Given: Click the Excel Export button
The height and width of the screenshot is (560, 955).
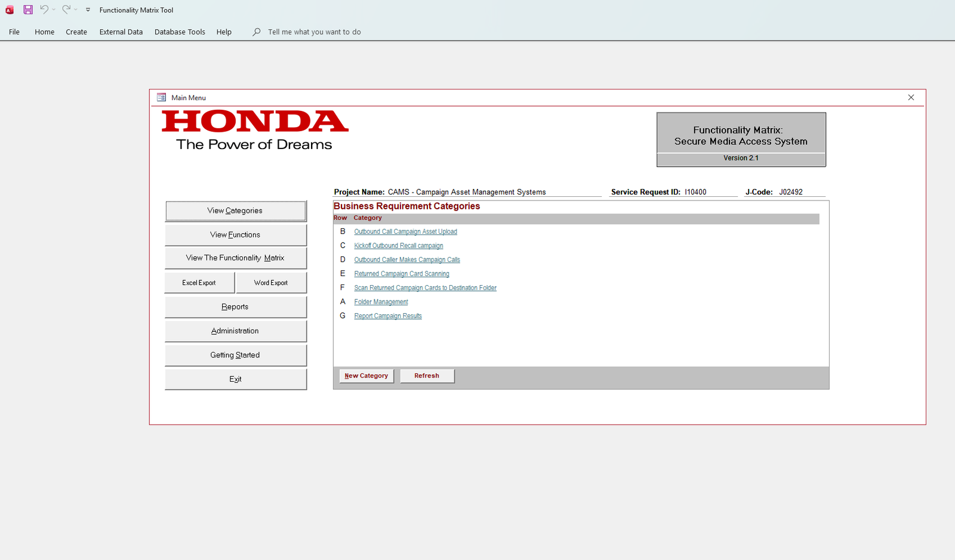Looking at the screenshot, I should click(199, 283).
